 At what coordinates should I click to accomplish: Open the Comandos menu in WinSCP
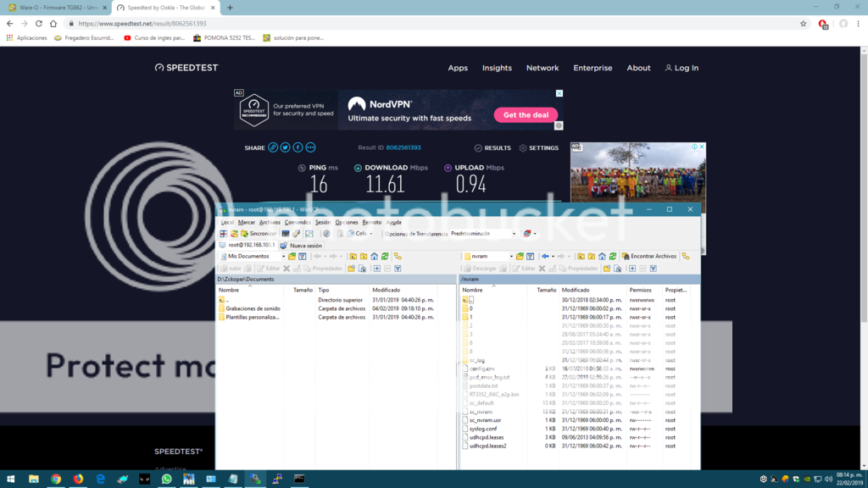point(297,222)
